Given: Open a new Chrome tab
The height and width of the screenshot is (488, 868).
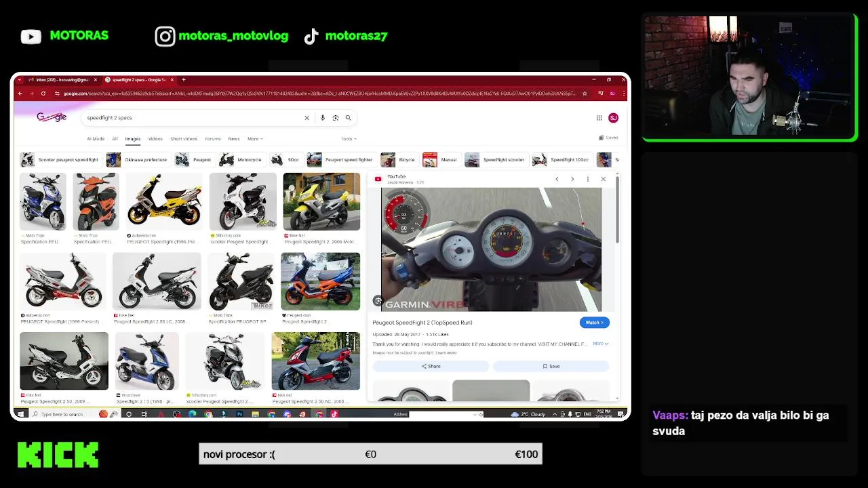Looking at the screenshot, I should click(183, 80).
